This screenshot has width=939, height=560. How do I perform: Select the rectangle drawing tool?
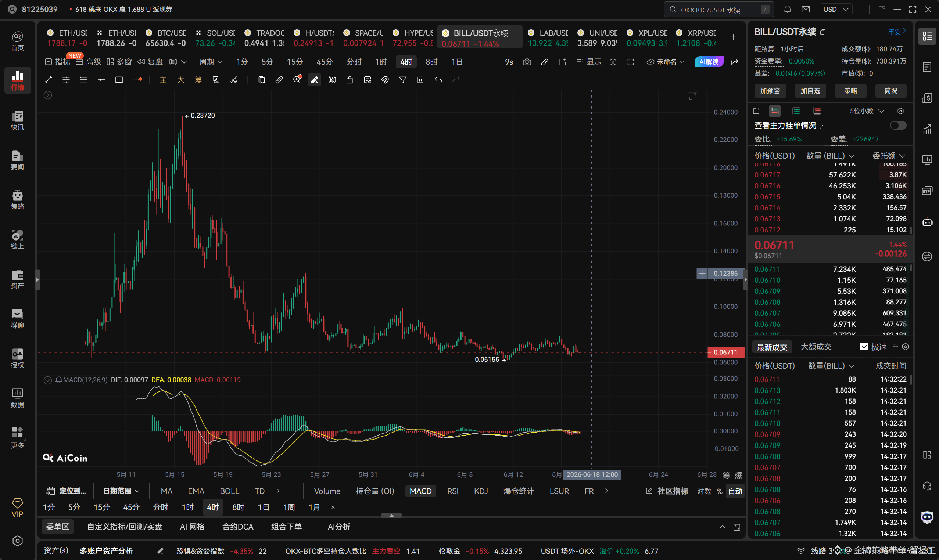pos(119,80)
